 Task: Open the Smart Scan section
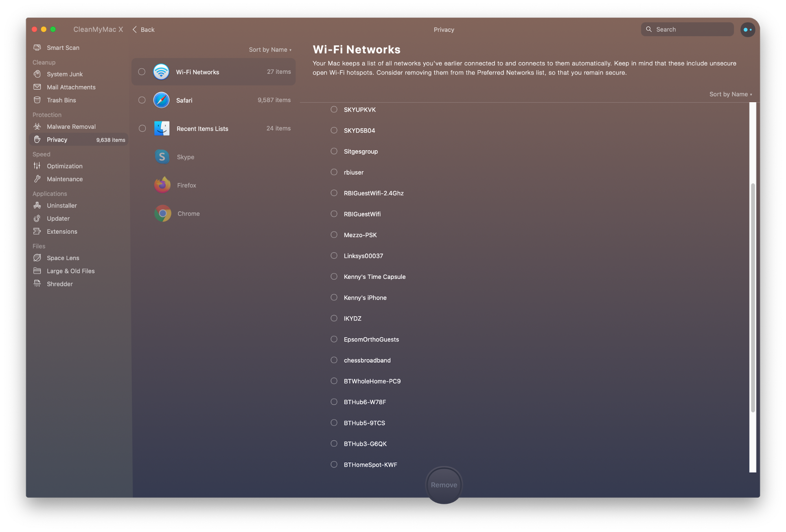[63, 48]
